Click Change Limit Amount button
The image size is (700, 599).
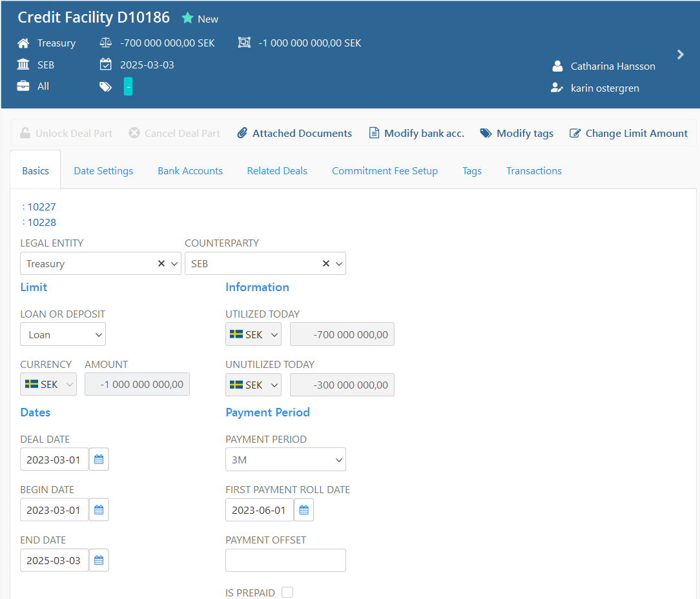click(x=628, y=133)
